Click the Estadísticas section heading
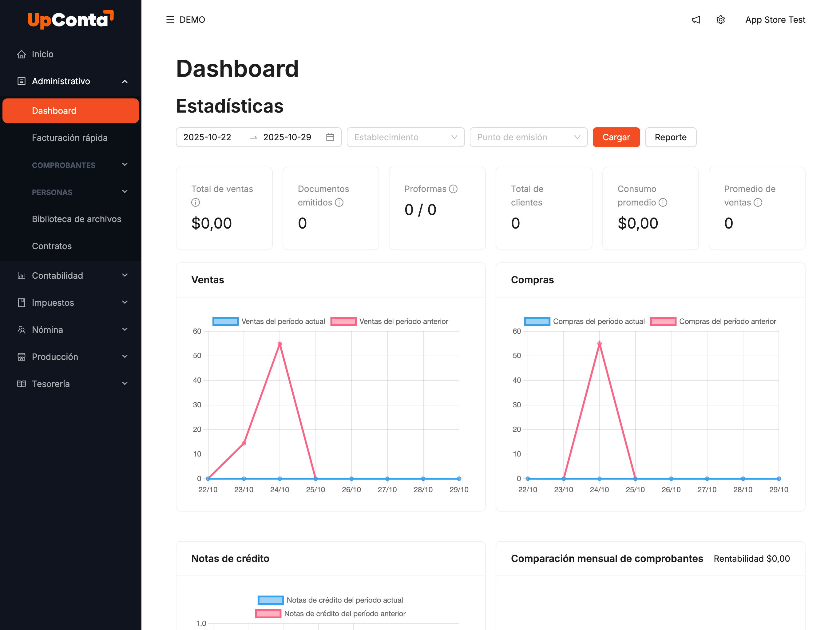 coord(230,106)
